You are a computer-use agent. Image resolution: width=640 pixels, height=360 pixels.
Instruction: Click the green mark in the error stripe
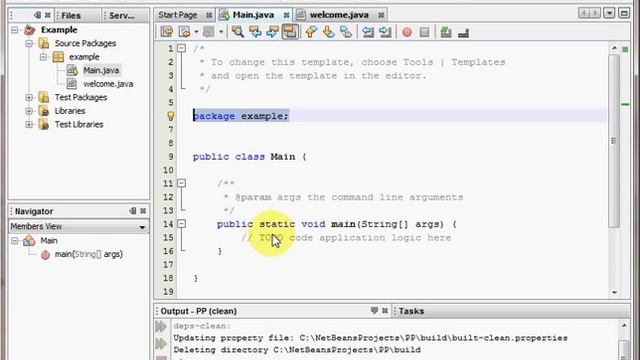625,105
